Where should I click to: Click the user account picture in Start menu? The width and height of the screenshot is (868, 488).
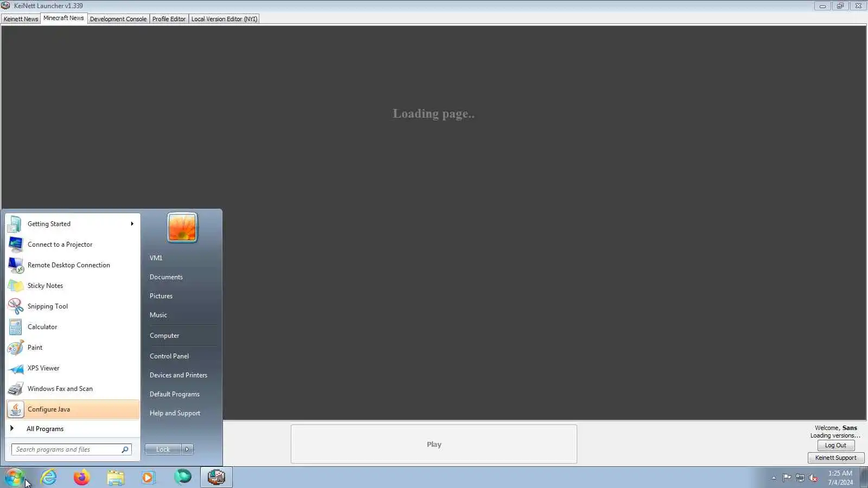(182, 227)
